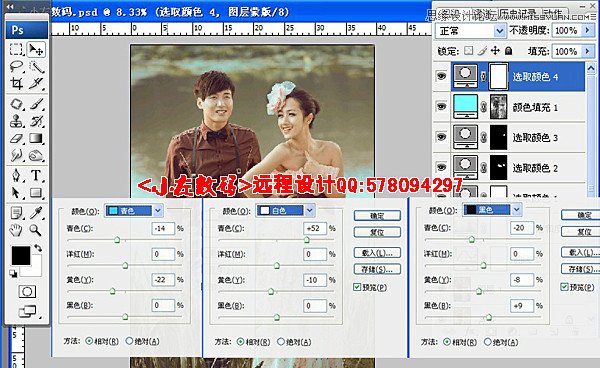Screen dimensions: 600x368
Task: Toggle the lock all option
Action: coord(509,50)
